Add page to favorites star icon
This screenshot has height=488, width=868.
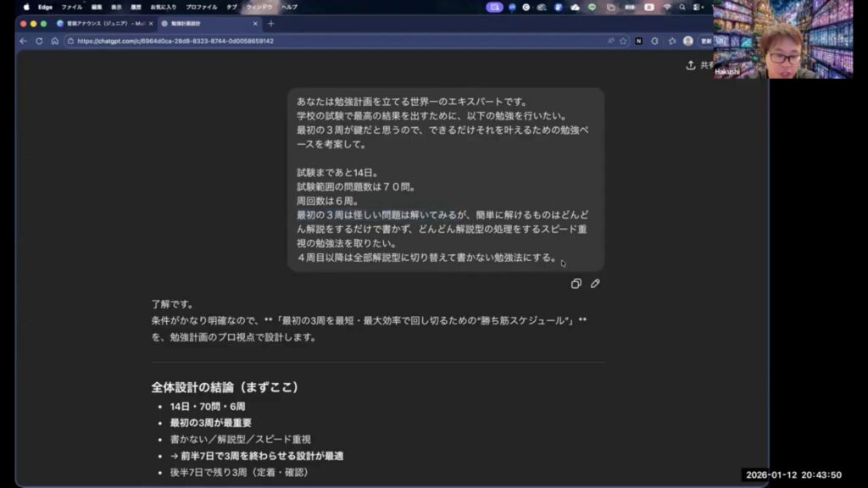623,41
